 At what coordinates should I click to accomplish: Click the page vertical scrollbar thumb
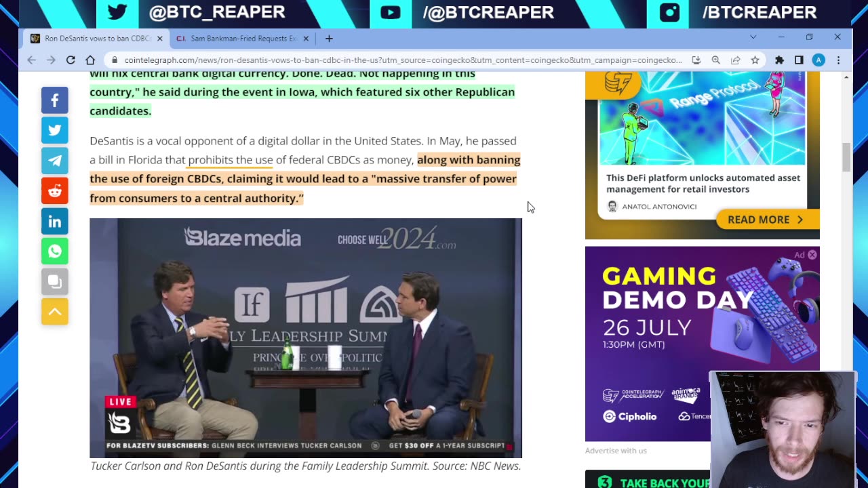(x=846, y=157)
